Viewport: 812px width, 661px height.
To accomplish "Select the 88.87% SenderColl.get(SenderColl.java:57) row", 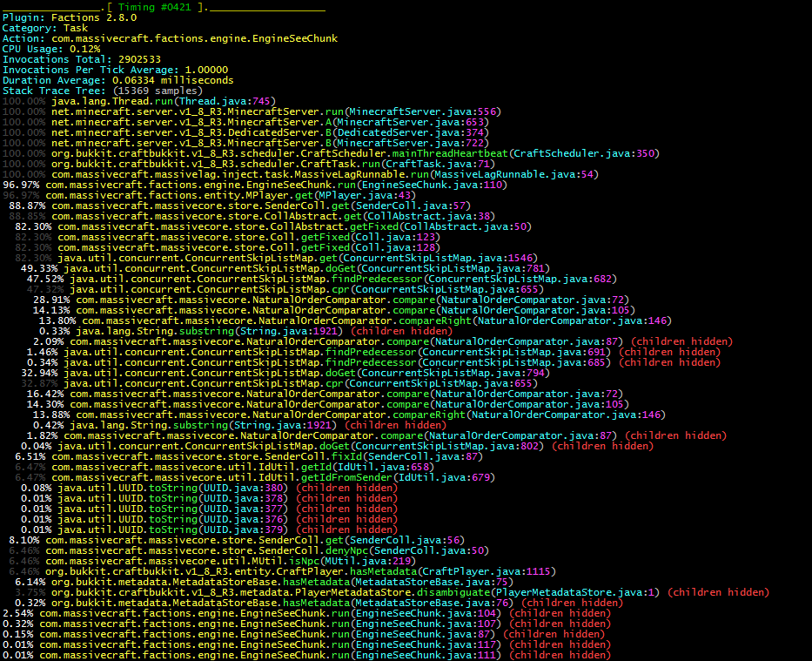I will point(240,206).
